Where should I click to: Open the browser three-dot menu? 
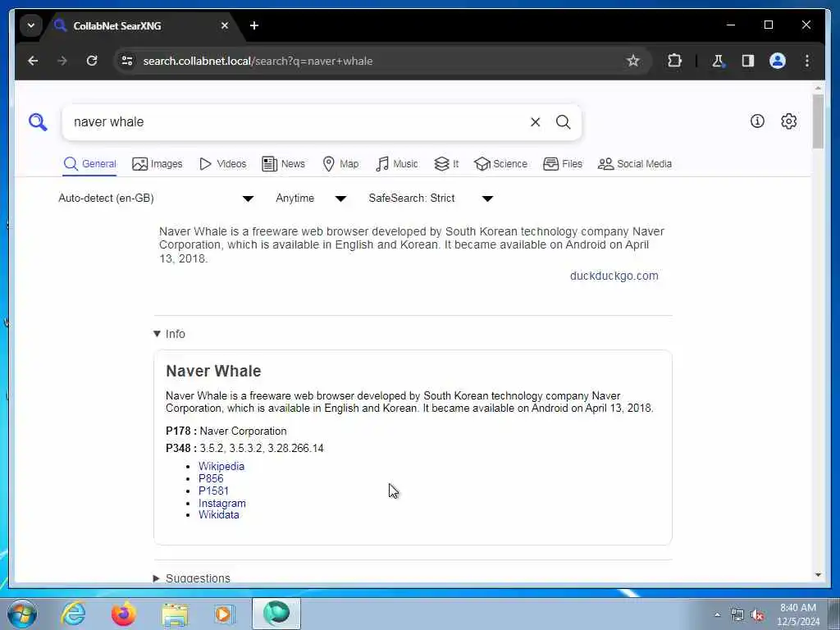[x=807, y=61]
